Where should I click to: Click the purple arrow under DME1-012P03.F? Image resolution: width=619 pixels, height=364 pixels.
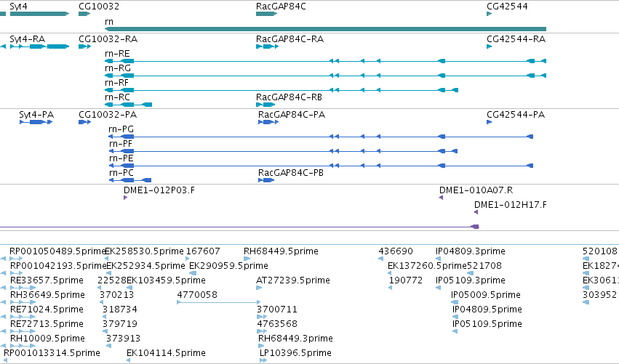[125, 198]
